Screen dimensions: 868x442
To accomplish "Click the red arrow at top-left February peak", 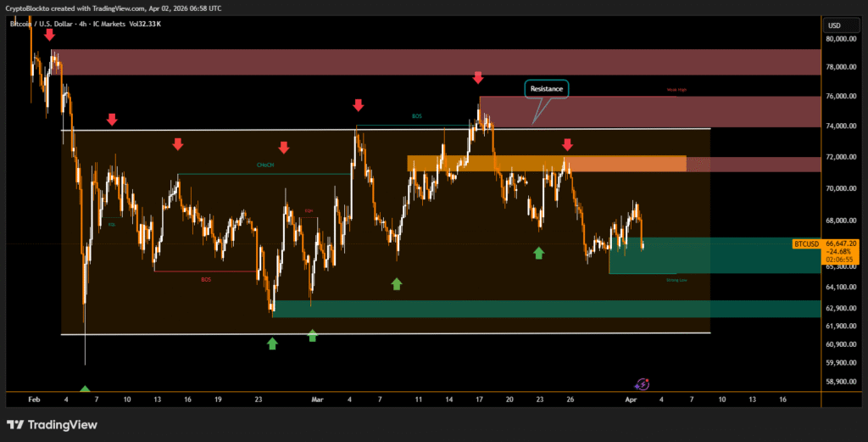I will tap(49, 35).
